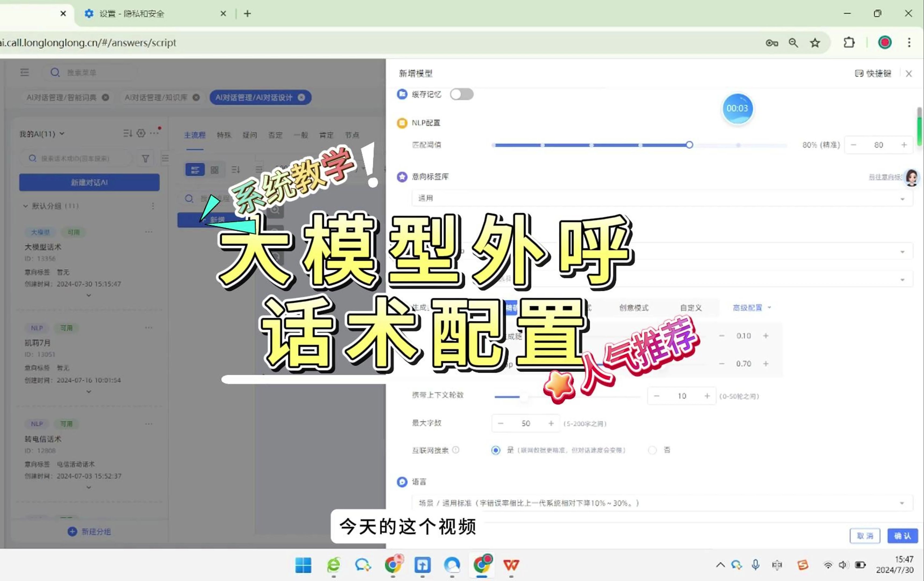This screenshot has height=581, width=924.
Task: Open the browser extensions puzzle icon
Action: point(849,42)
